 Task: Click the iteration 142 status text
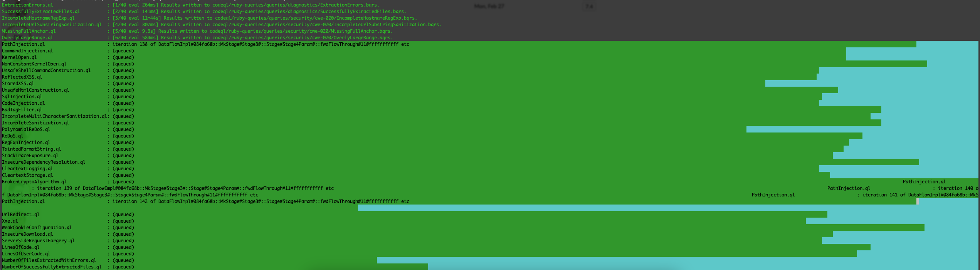pyautogui.click(x=261, y=201)
